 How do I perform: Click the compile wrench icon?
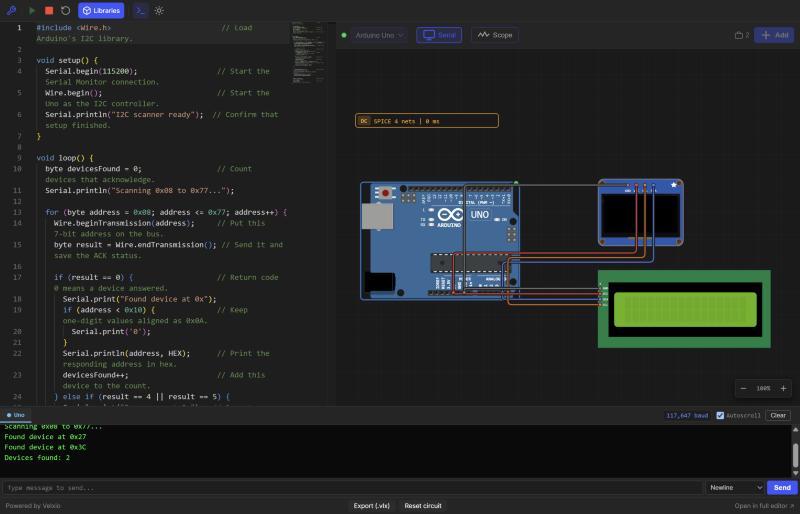11,10
